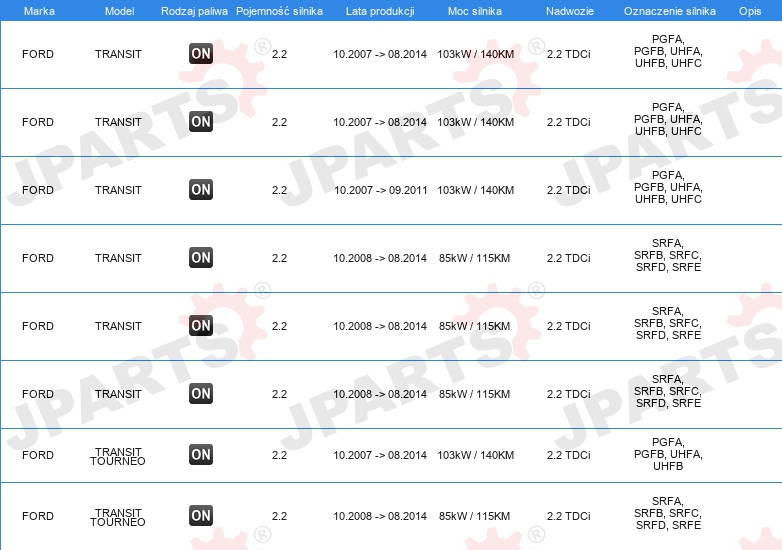Click the Opis column header

pyautogui.click(x=750, y=10)
